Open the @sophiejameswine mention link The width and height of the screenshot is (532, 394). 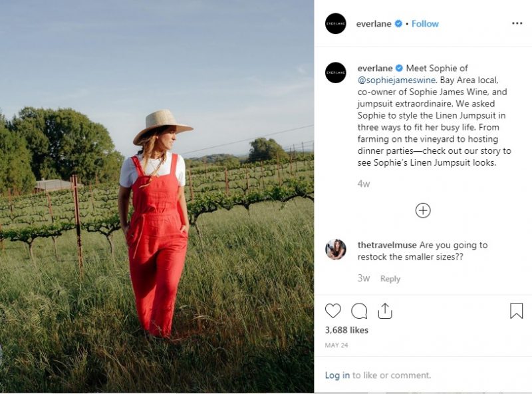(x=396, y=80)
